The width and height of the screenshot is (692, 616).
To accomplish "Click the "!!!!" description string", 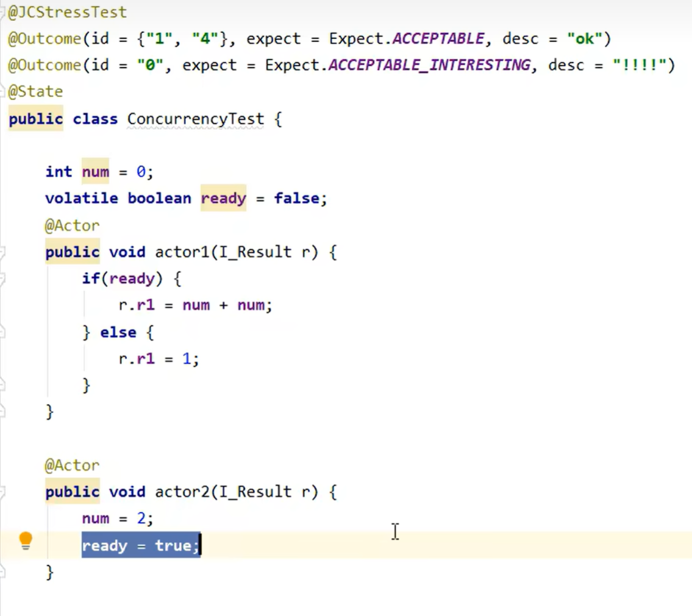I will coord(639,65).
